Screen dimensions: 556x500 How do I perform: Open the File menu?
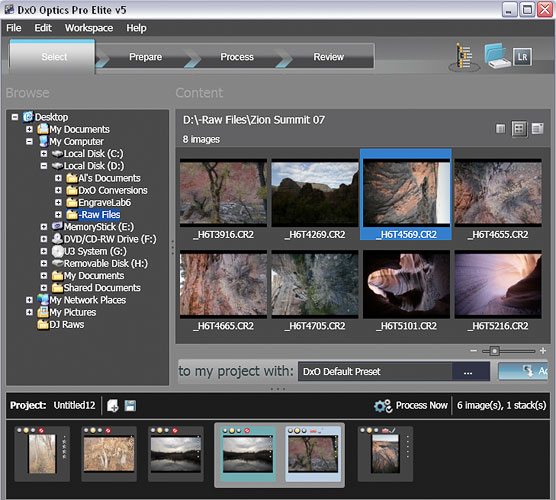click(x=14, y=28)
